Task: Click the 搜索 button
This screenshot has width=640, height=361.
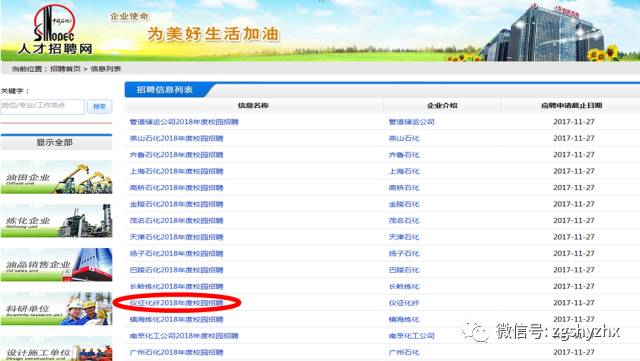Action: (x=100, y=107)
